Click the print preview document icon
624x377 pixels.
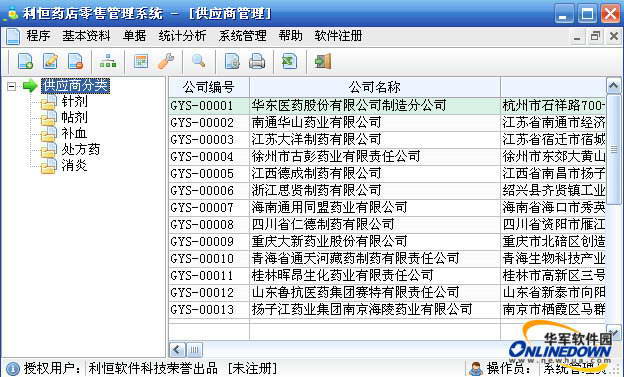point(232,62)
